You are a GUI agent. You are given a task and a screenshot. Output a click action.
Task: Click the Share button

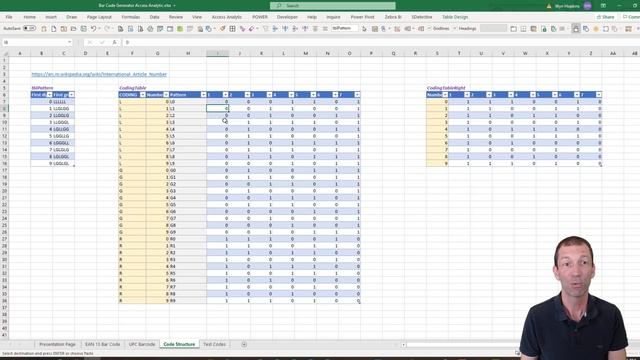click(x=606, y=17)
